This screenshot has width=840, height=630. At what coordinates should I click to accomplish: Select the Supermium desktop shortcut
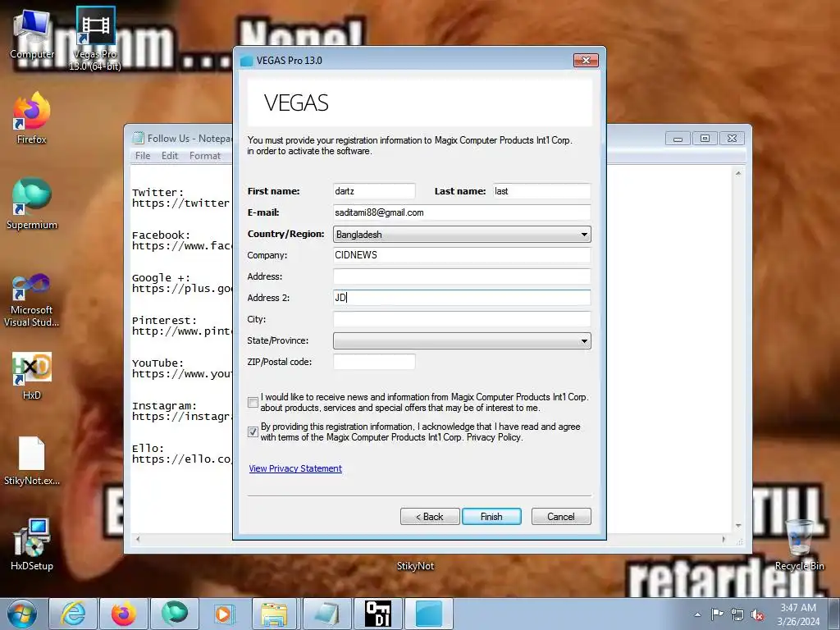tap(32, 203)
